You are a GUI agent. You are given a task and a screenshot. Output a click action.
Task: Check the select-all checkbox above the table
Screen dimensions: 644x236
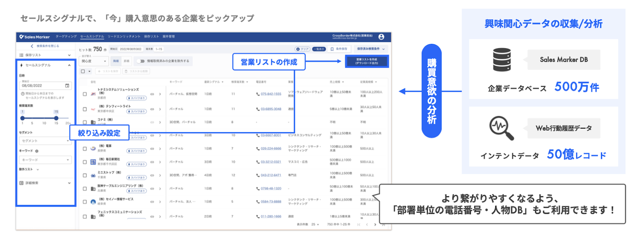coord(83,71)
